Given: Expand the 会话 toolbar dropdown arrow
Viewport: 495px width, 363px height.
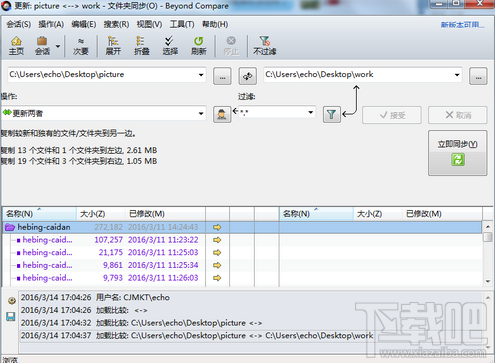Looking at the screenshot, I should pyautogui.click(x=58, y=46).
